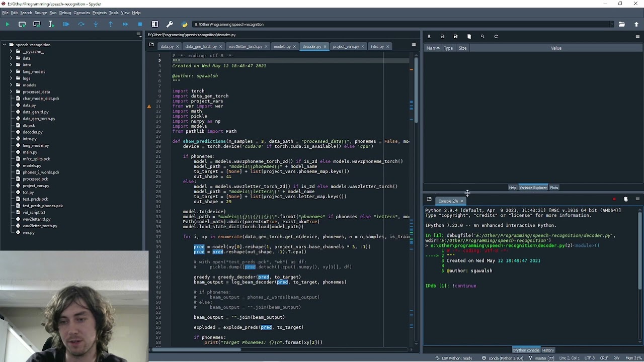Expand the lang_models folder
This screenshot has height=362, width=644.
[11, 71]
